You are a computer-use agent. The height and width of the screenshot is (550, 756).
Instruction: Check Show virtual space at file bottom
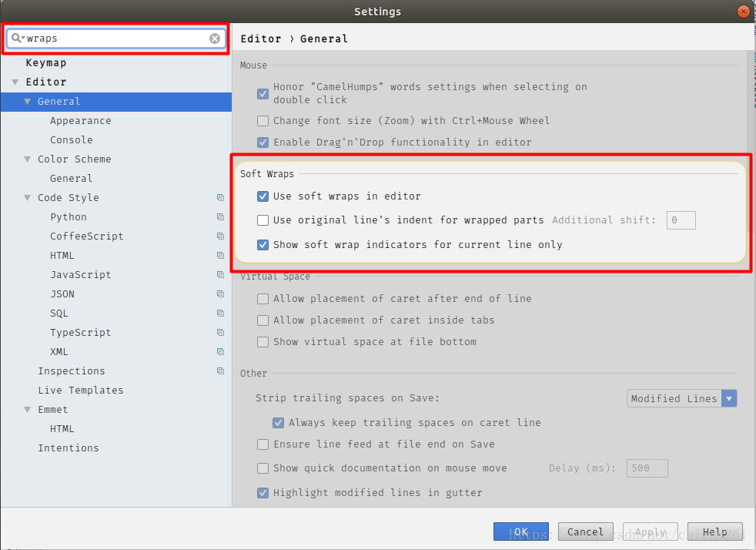coord(263,342)
